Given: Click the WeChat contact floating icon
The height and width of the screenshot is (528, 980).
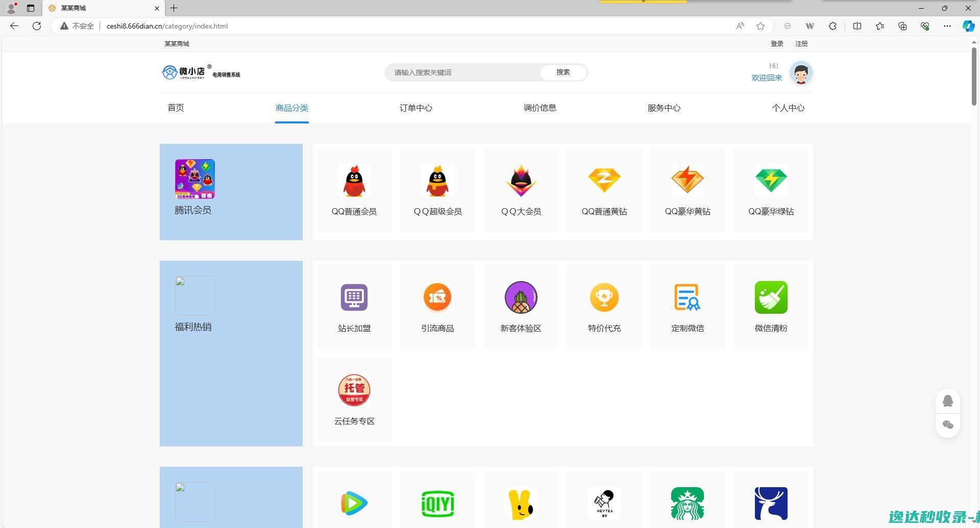Looking at the screenshot, I should 948,425.
